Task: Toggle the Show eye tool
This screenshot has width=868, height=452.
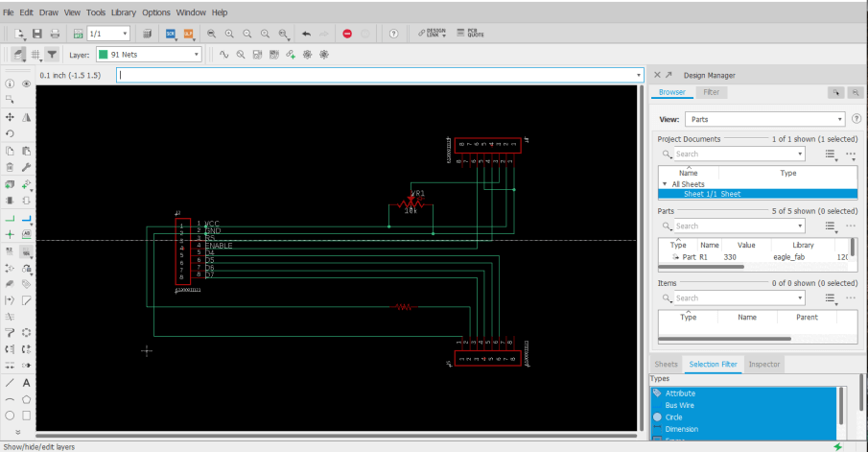Action: [27, 83]
